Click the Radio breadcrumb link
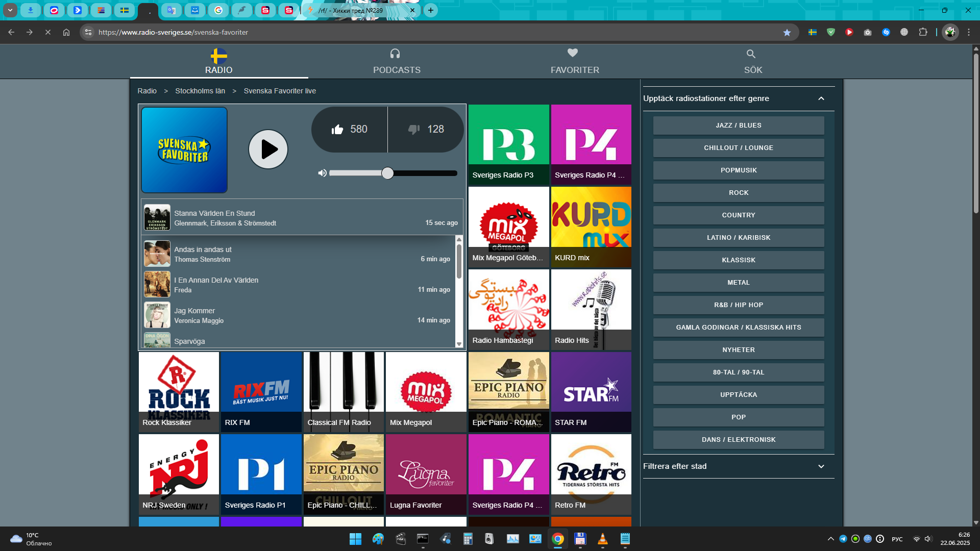The width and height of the screenshot is (980, 551). (x=147, y=91)
